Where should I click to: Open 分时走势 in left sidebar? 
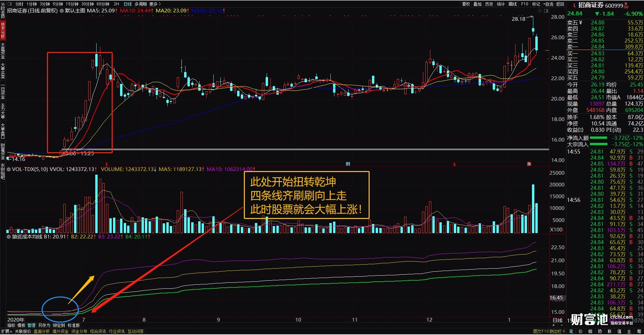(x=3, y=10)
